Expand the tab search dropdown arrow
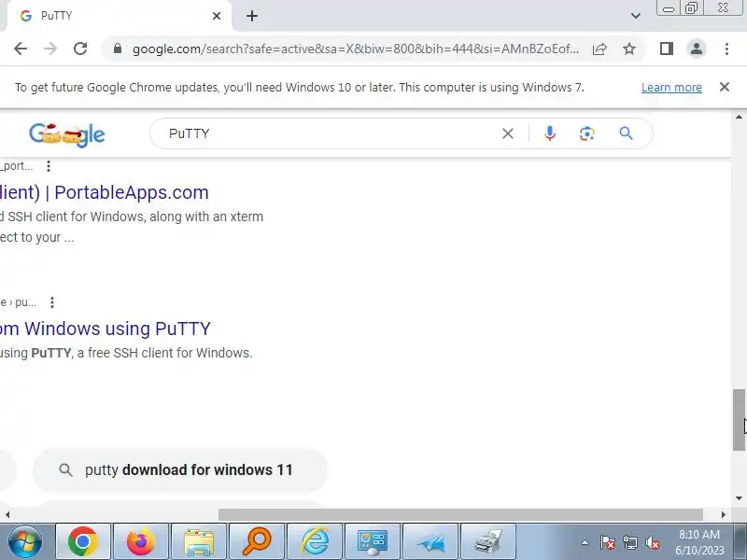The height and width of the screenshot is (560, 747). [636, 16]
